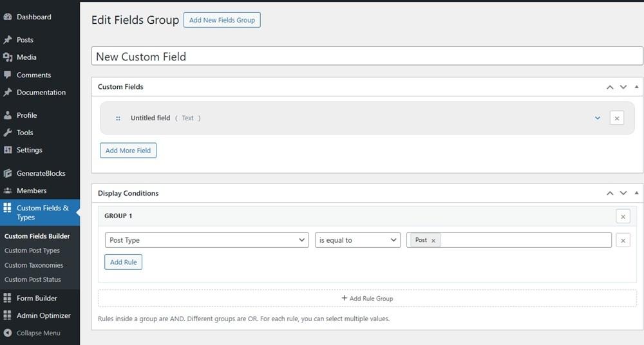The height and width of the screenshot is (345, 644).
Task: Click the Untitled field label
Action: [150, 118]
